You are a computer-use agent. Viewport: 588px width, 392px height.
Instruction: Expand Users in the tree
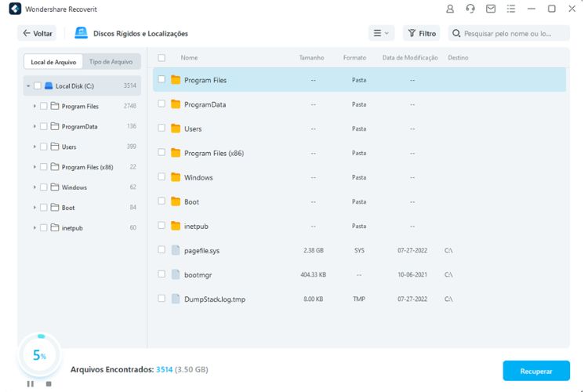pos(34,147)
